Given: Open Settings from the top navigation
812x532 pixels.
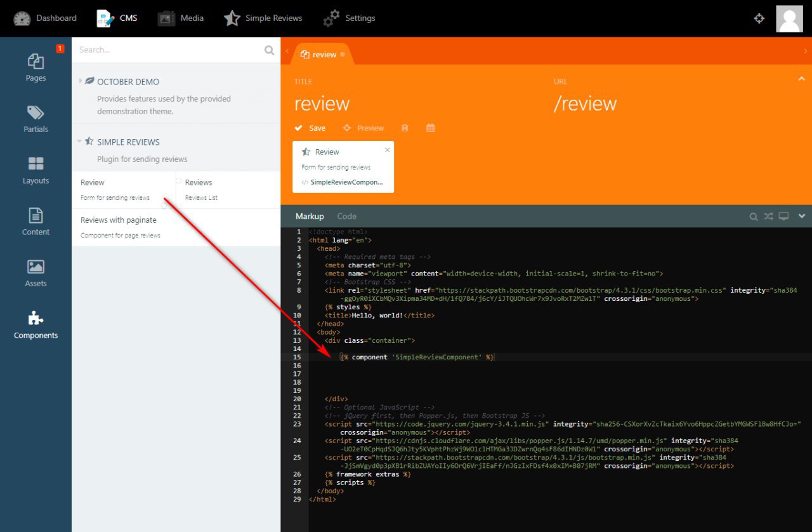Looking at the screenshot, I should click(x=349, y=18).
